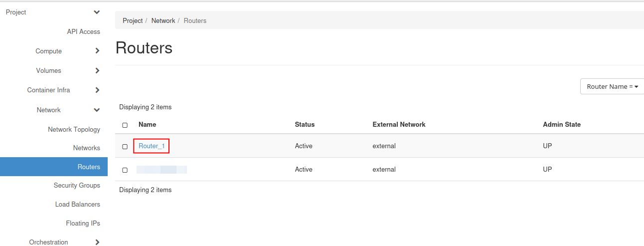
Task: Go to API Access page
Action: tap(83, 31)
